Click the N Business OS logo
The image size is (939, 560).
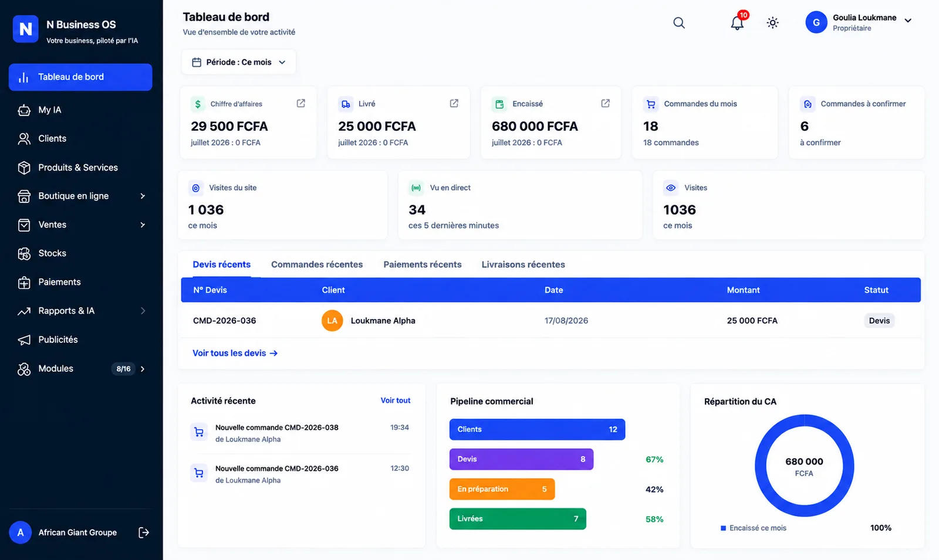(26, 29)
